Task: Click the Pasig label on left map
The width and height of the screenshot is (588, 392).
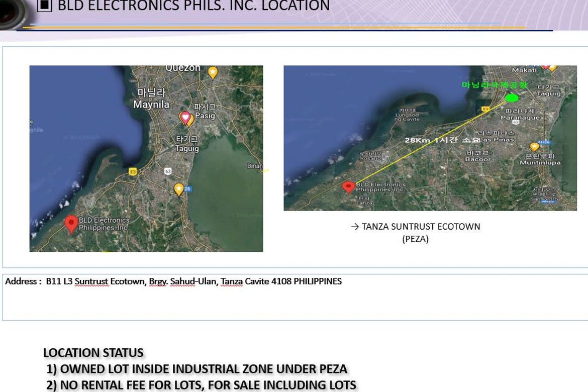Action: [x=205, y=116]
